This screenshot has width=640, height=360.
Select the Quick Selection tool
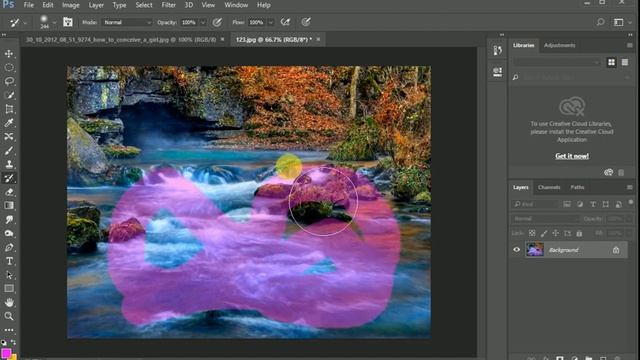[x=9, y=95]
